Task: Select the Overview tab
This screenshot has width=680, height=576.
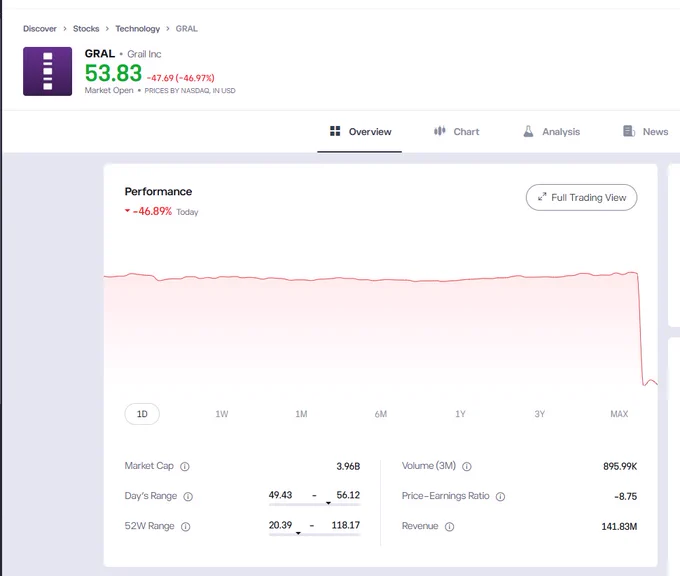Action: (360, 131)
